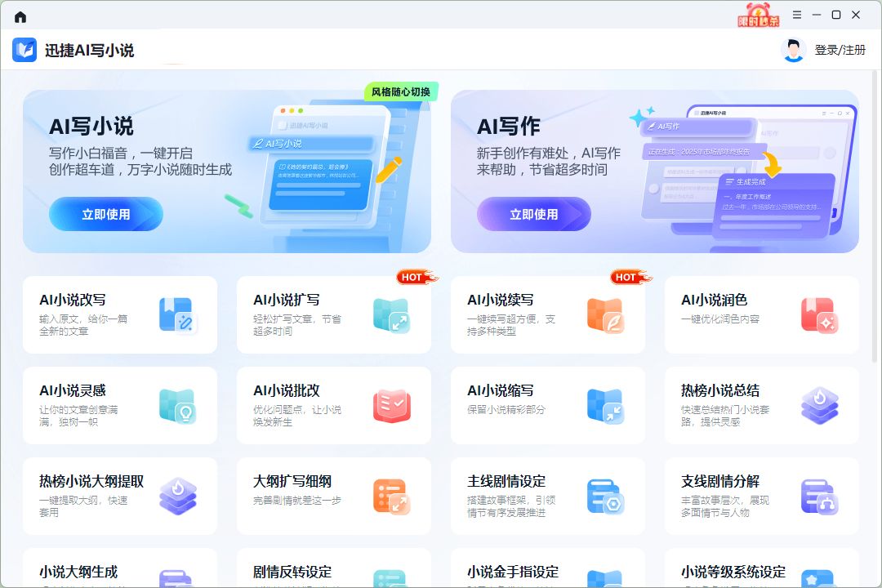Open the AI小说改写 card icon
The image size is (882, 588).
[177, 315]
